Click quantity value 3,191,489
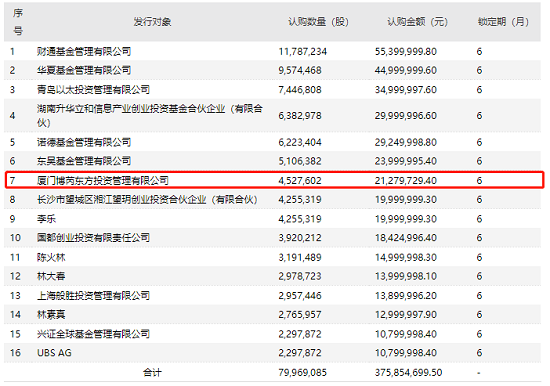 coord(300,257)
